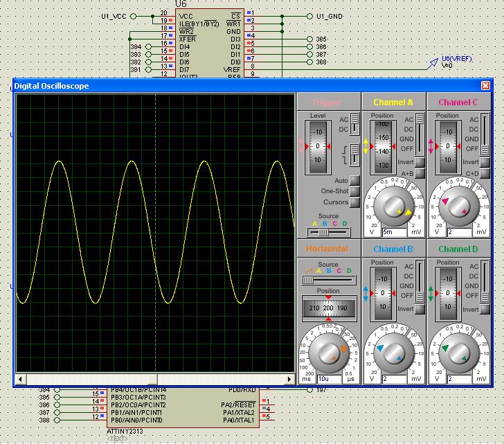504x444 pixels.
Task: Click the VREF pin label on U6
Action: 232,69
